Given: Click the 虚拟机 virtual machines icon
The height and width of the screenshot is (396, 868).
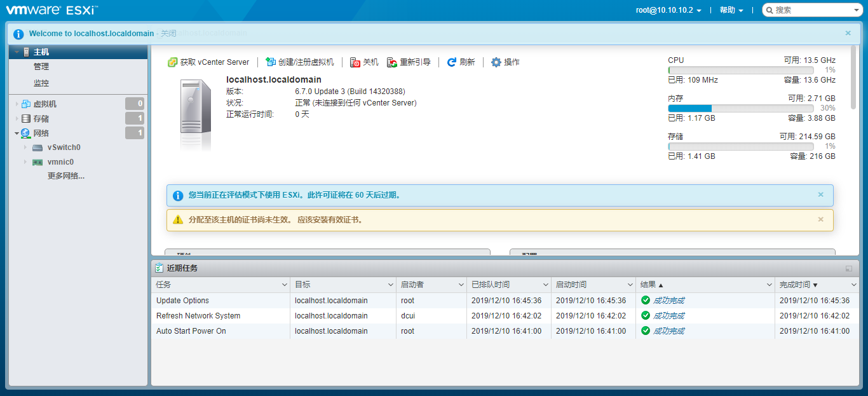Looking at the screenshot, I should pyautogui.click(x=26, y=104).
